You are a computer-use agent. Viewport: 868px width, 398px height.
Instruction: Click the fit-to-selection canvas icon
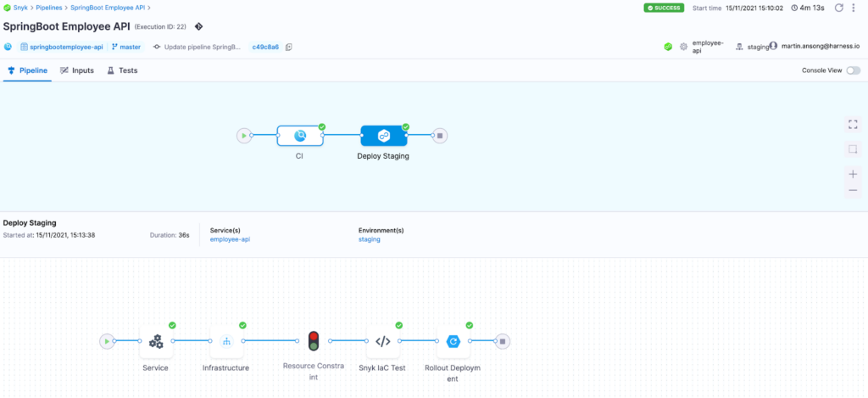(x=853, y=149)
